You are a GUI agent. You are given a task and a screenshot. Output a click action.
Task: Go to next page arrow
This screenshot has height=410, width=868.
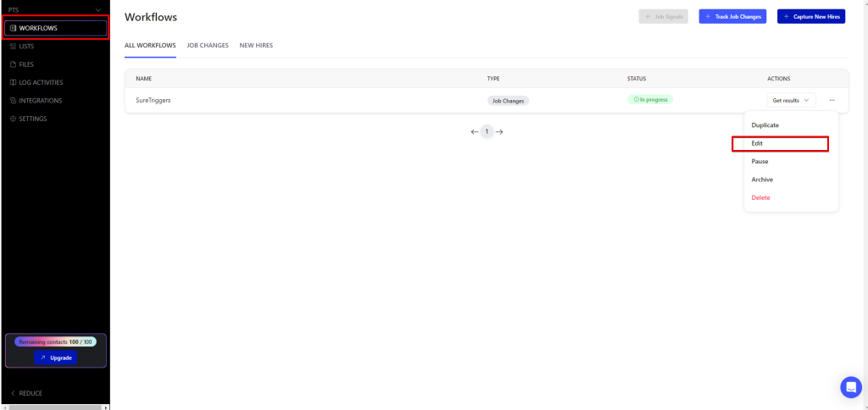point(499,131)
